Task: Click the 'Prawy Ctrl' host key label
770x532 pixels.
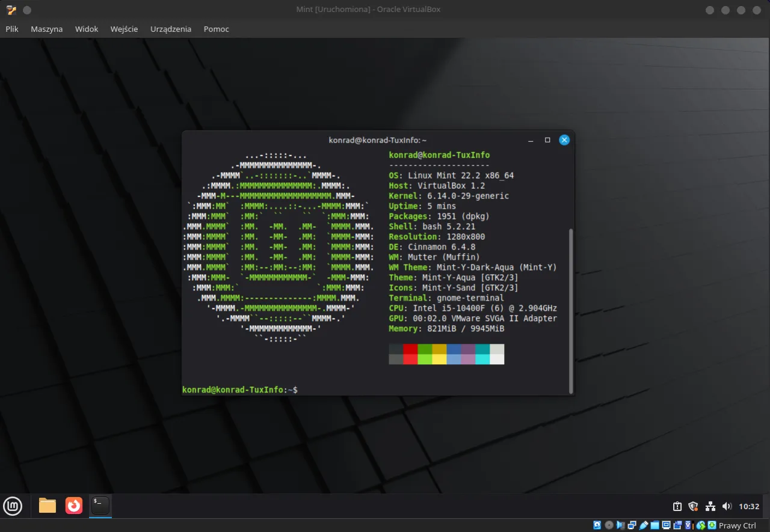Action: click(x=738, y=525)
